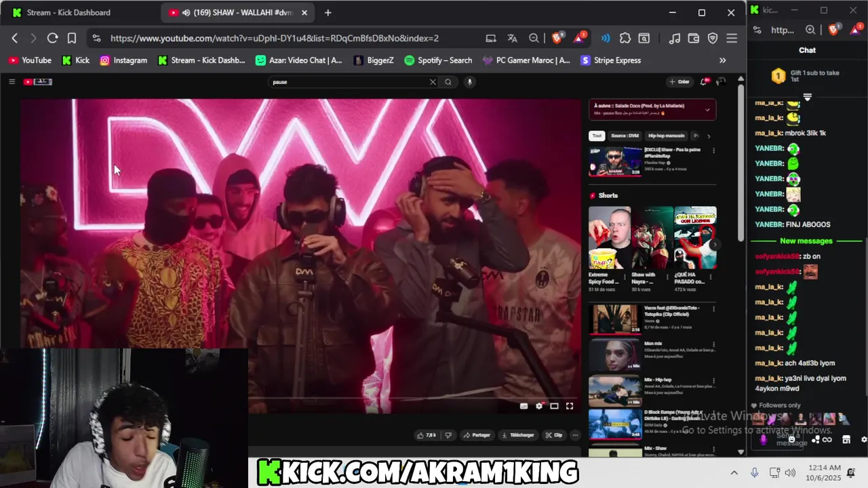Open Kick chat shop icon
Screen dimensions: 868x488
tap(846, 439)
